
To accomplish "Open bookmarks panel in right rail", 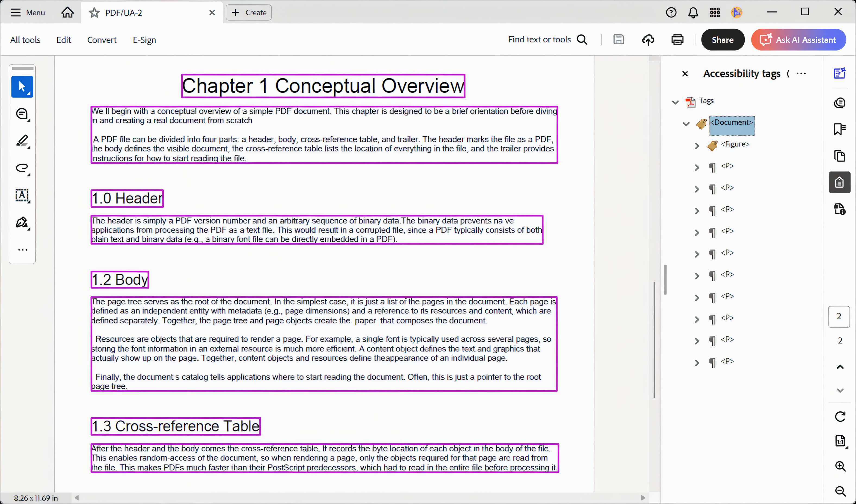I will point(839,129).
